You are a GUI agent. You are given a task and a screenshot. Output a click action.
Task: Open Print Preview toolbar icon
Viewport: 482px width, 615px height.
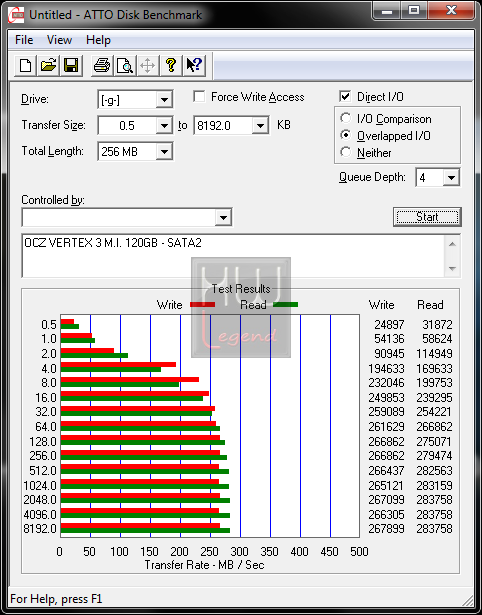(x=125, y=65)
